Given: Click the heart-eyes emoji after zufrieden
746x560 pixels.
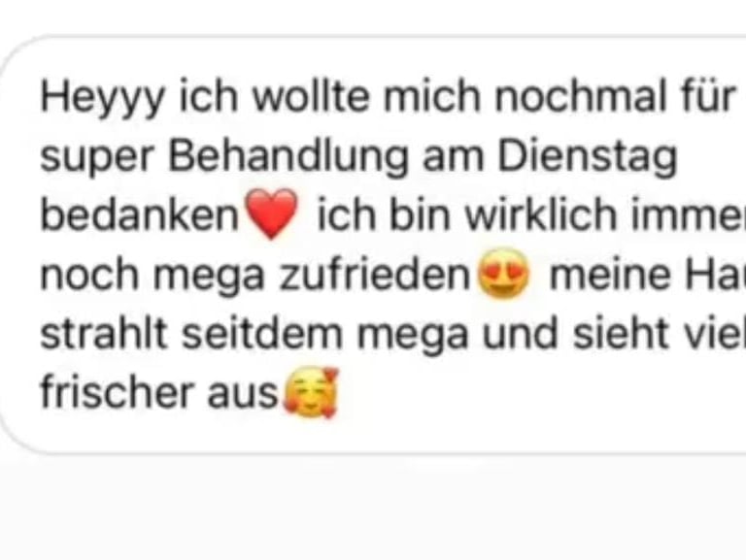Looking at the screenshot, I should coord(504,274).
